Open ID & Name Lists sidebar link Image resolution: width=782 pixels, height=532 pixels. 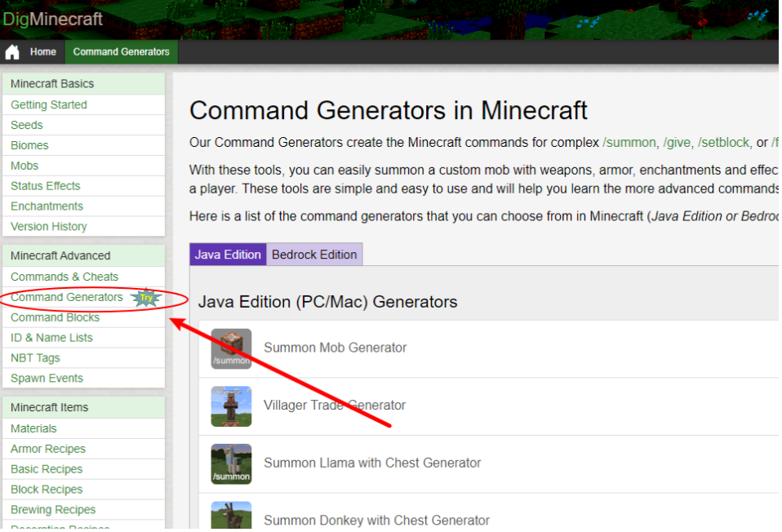pos(51,338)
